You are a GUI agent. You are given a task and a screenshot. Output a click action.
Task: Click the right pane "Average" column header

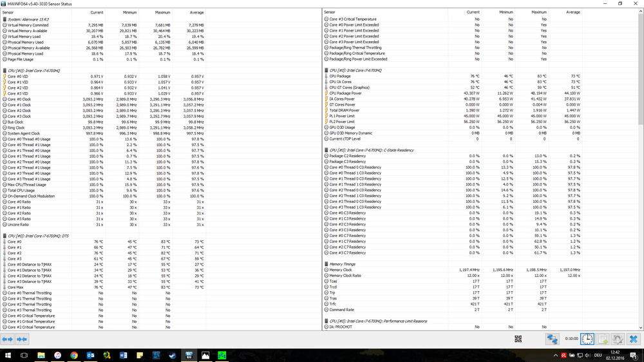(573, 12)
